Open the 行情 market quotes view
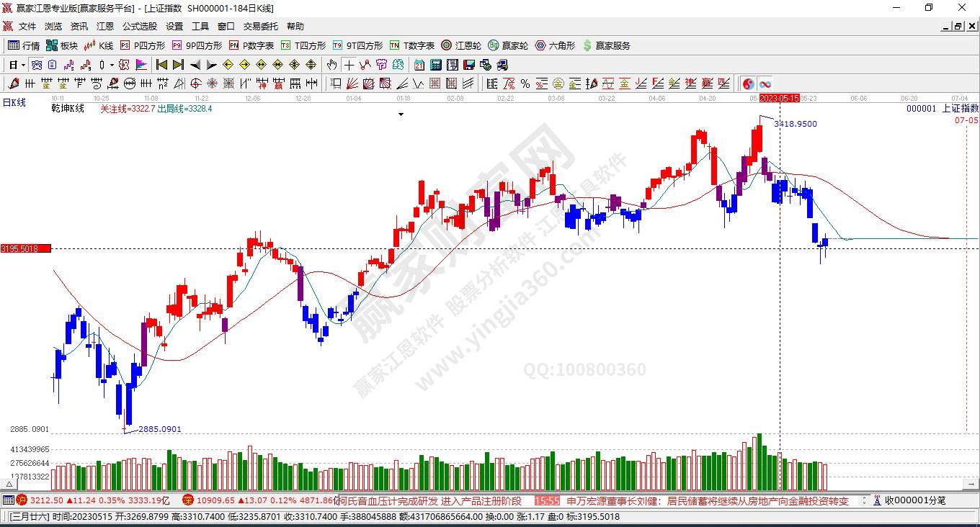Screen dimensions: 980x527 [x=23, y=45]
